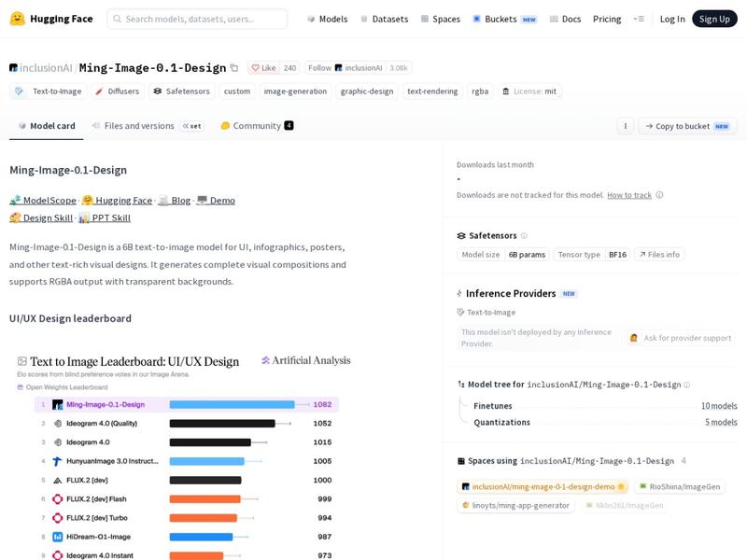Open the Pricing page
747x560 pixels.
[x=607, y=19]
